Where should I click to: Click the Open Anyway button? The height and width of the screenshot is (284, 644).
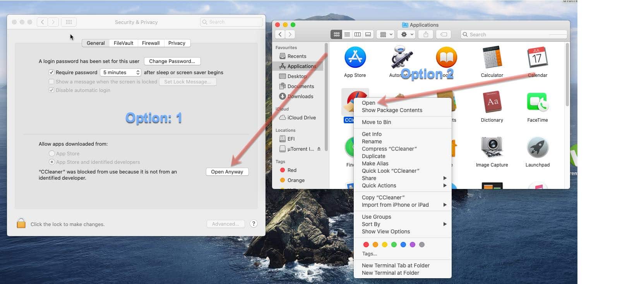tap(227, 172)
